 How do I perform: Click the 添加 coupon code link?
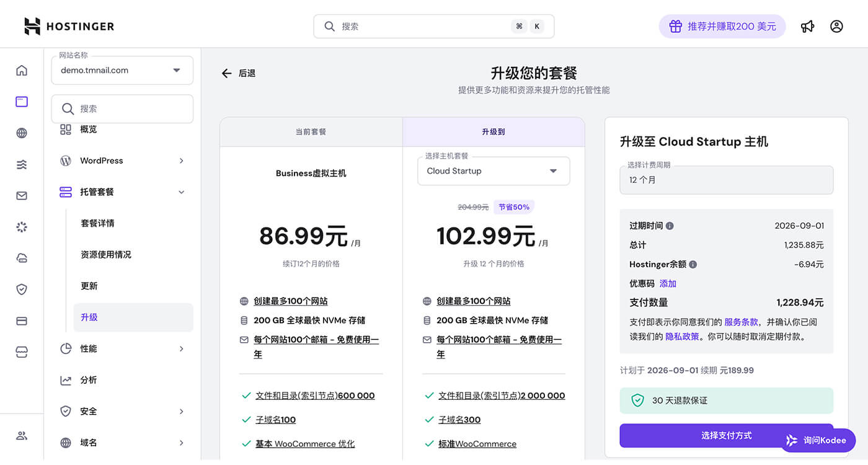(668, 283)
